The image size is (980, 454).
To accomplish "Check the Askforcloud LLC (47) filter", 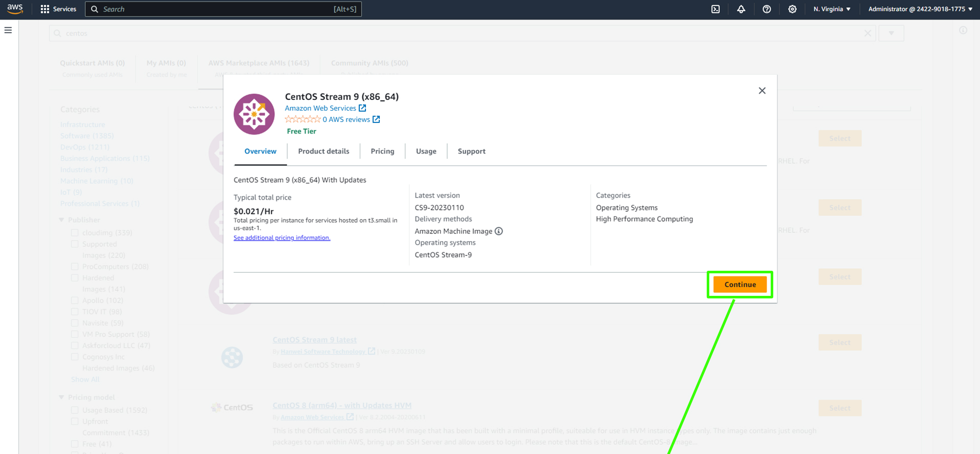I will [x=75, y=345].
